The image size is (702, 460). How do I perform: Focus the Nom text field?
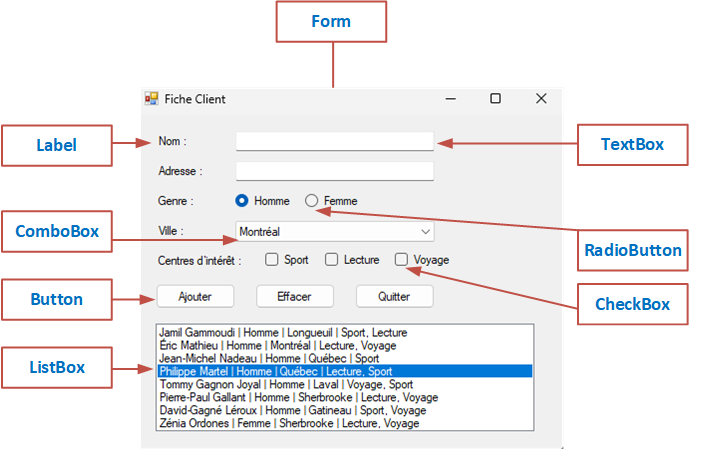pyautogui.click(x=334, y=141)
